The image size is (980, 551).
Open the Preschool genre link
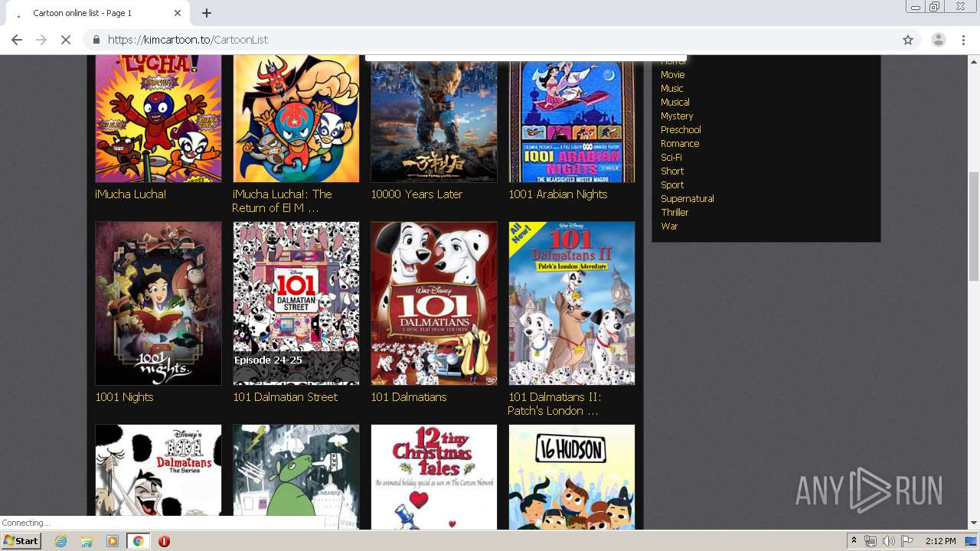[x=681, y=129]
